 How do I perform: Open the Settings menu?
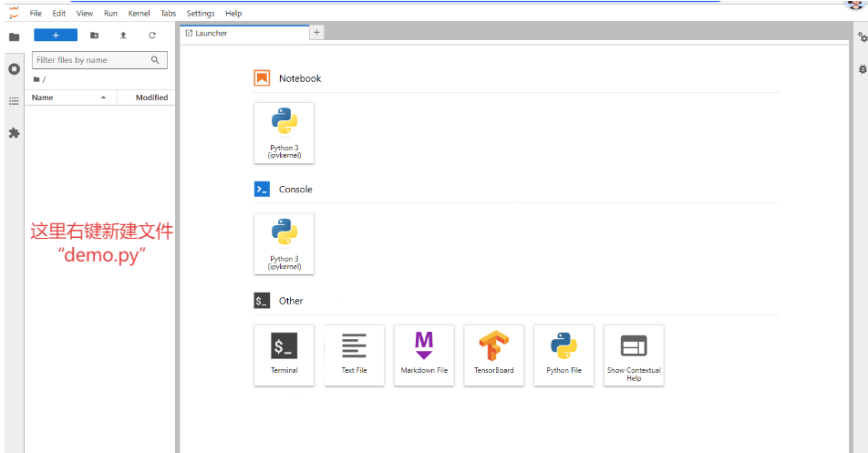tap(201, 14)
